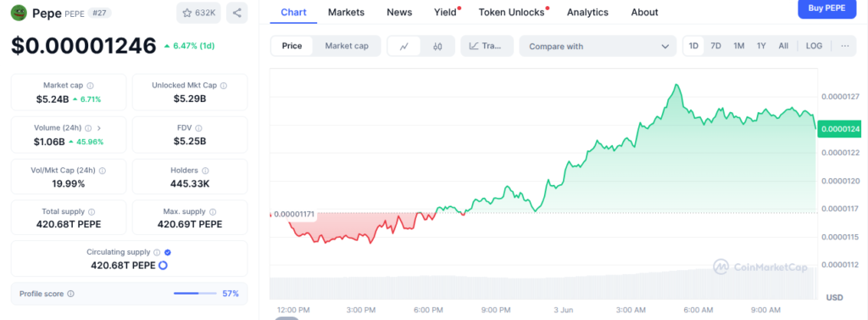Click the info icon beside Market cap
Screen dimensions: 868x320
coord(90,86)
